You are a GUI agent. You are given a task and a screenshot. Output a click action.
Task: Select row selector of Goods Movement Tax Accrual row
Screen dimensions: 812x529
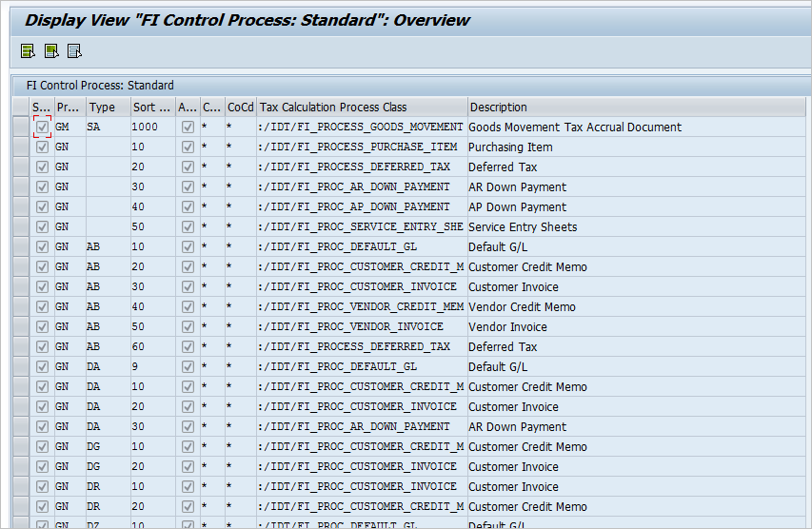(21, 127)
